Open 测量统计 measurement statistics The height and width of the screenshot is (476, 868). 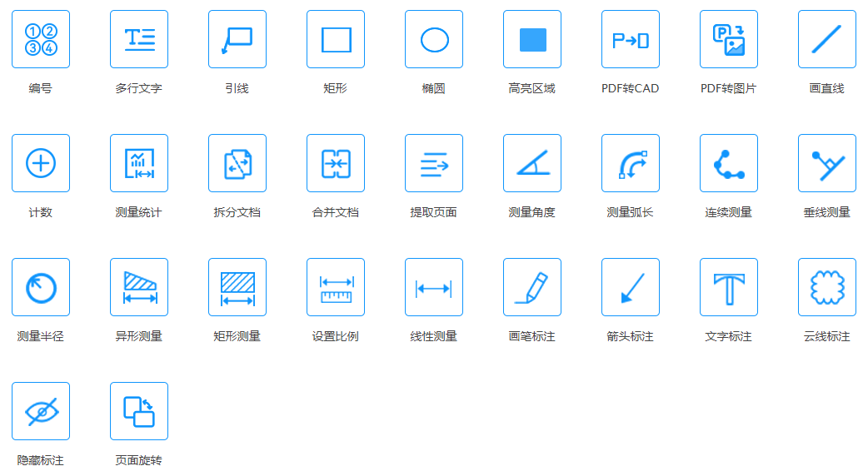pos(139,163)
